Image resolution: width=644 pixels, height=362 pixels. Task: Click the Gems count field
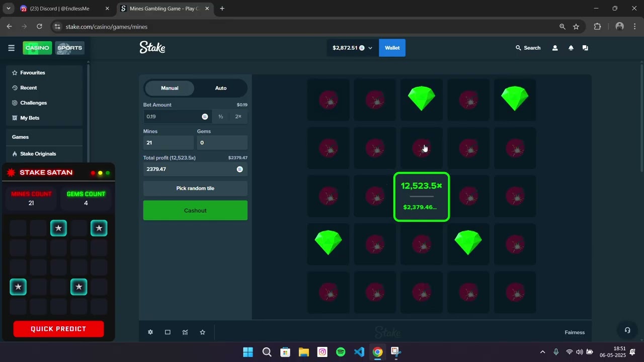pos(222,143)
